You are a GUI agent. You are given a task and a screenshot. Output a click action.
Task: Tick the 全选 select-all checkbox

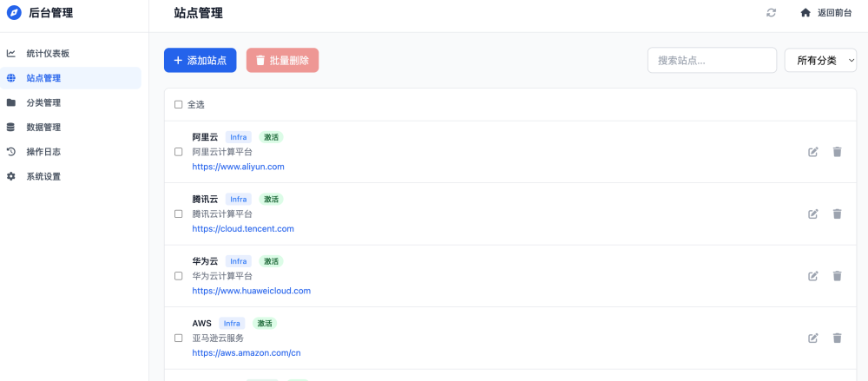(x=178, y=105)
